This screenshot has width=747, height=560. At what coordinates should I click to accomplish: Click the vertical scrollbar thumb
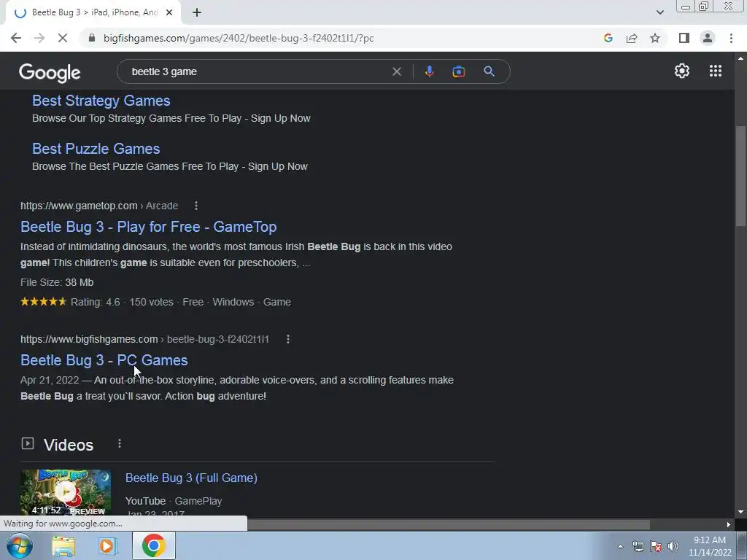click(x=740, y=177)
